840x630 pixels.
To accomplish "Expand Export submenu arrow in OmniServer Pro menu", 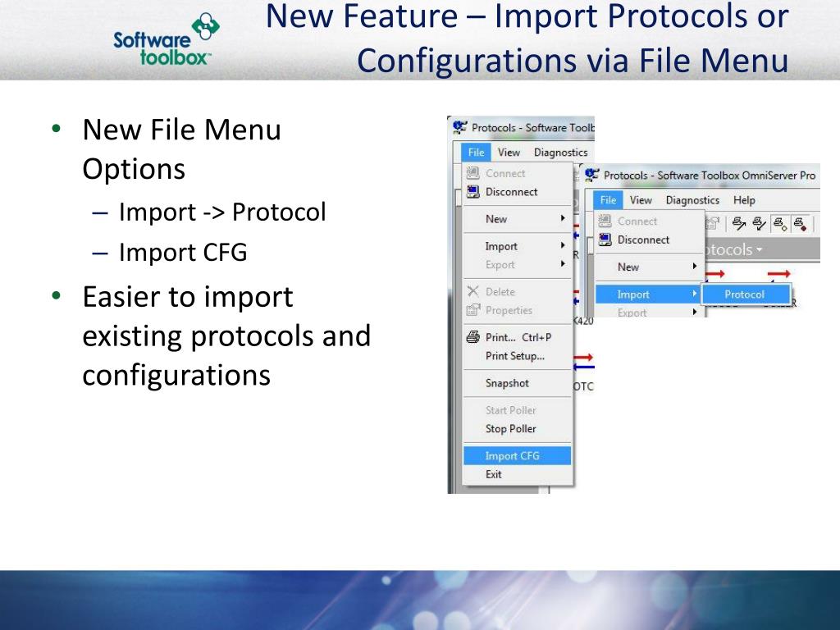I will click(694, 312).
